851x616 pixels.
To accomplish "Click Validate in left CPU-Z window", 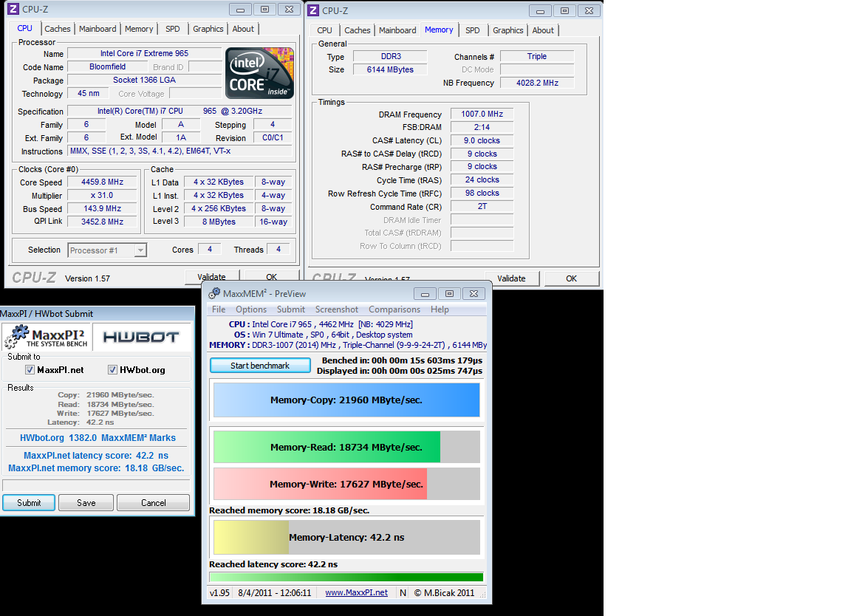I will click(212, 276).
